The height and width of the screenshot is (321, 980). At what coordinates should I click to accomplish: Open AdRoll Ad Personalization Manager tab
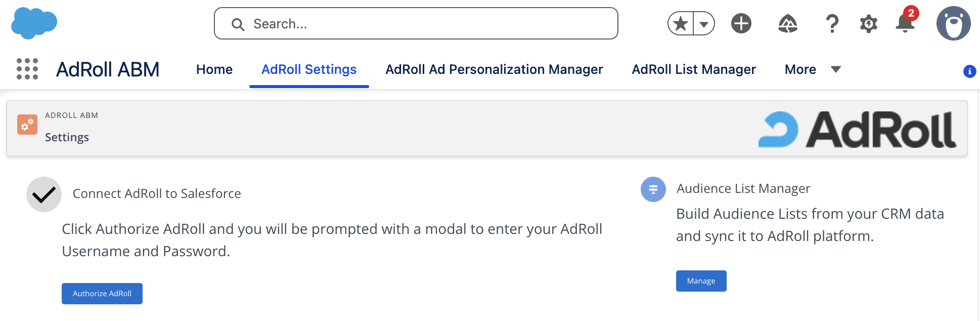494,69
